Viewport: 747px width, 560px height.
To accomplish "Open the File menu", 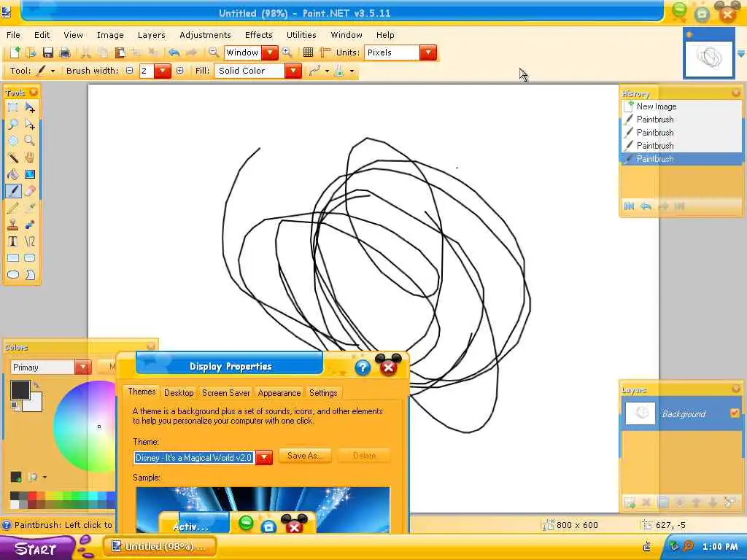I will tap(13, 35).
